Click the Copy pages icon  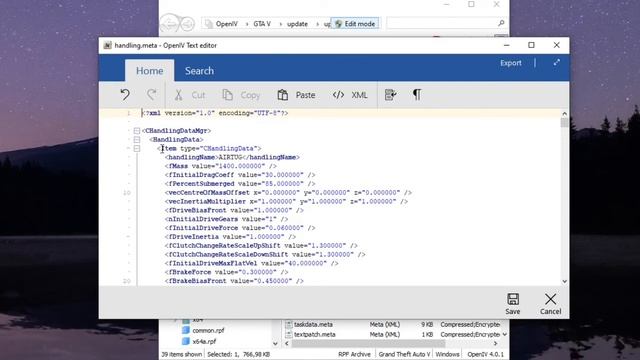227,95
